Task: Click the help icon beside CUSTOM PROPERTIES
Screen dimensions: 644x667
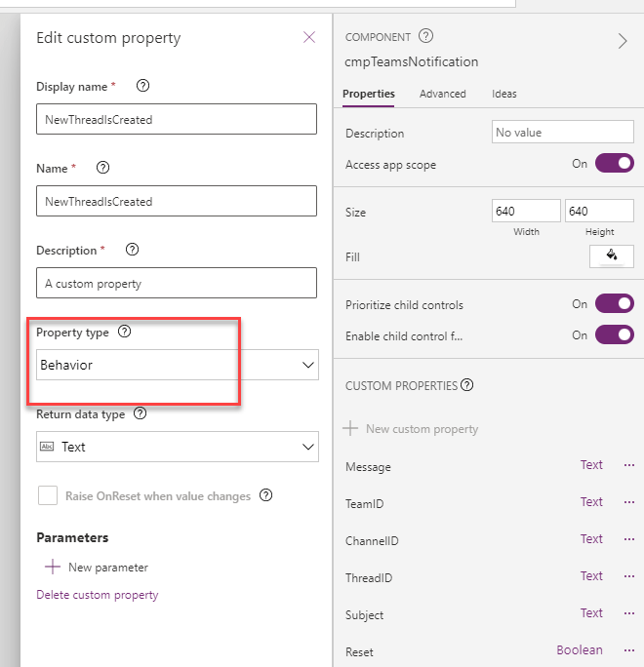Action: (466, 385)
